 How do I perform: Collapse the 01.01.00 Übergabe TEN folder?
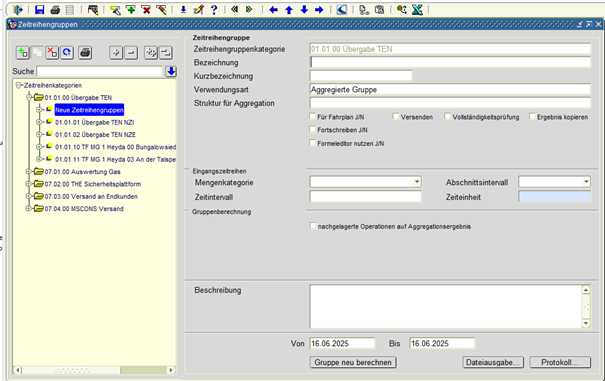click(x=29, y=98)
